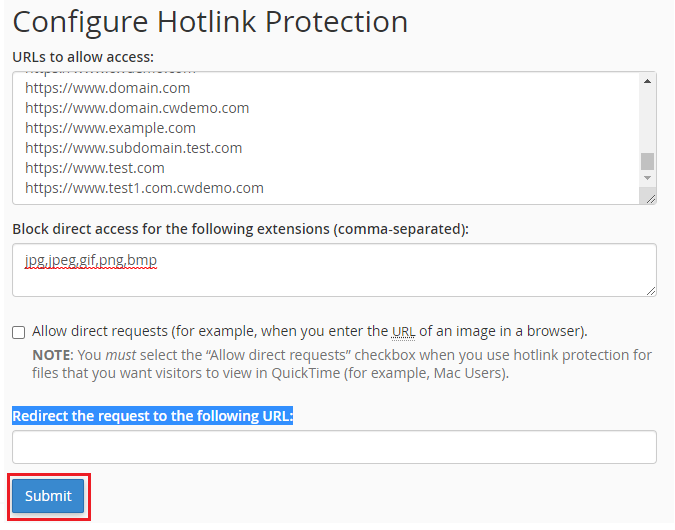Place cursor on https://www.example.com line
This screenshot has height=530, width=675.
110,128
